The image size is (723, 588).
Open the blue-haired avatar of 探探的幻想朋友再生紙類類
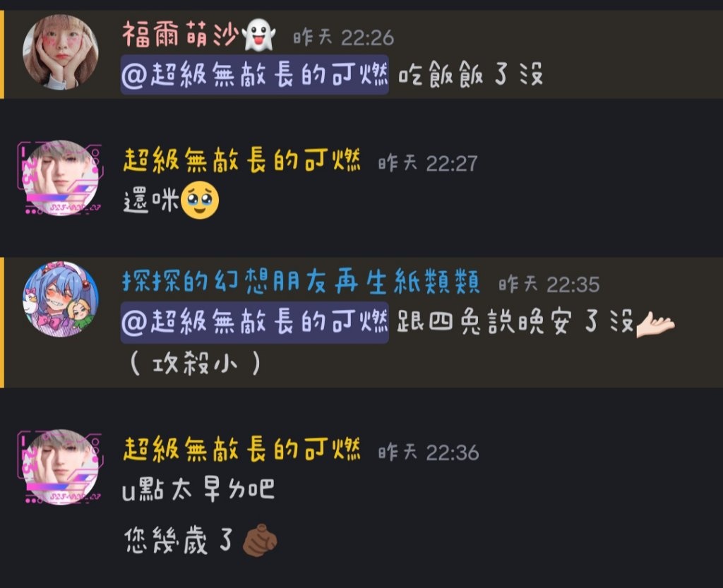click(x=61, y=299)
